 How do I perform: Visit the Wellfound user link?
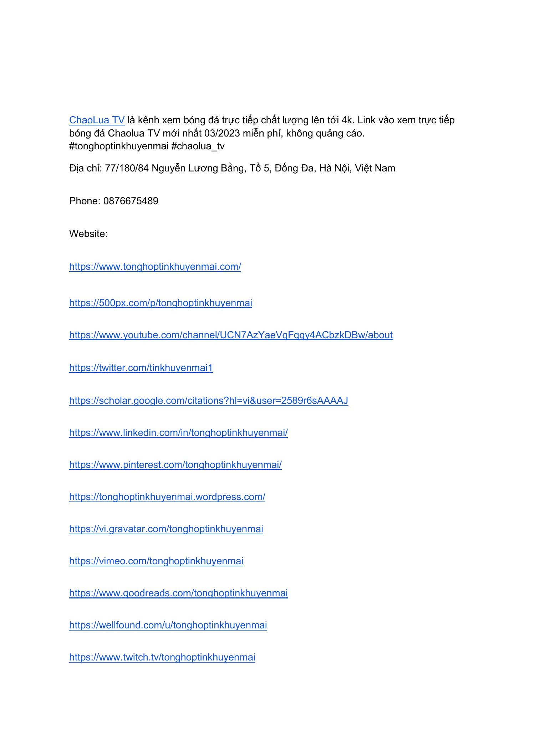168,625
